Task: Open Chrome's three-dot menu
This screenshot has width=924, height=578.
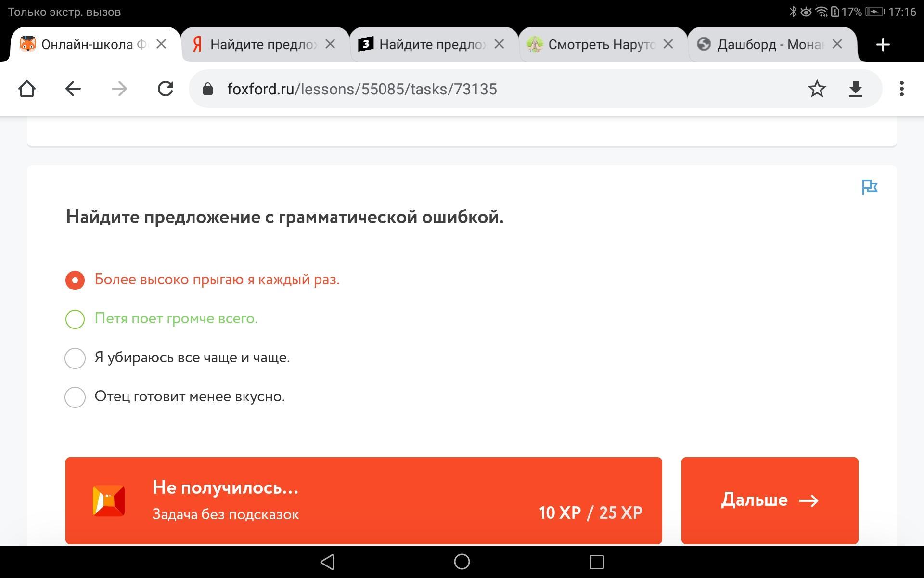Action: pyautogui.click(x=901, y=89)
